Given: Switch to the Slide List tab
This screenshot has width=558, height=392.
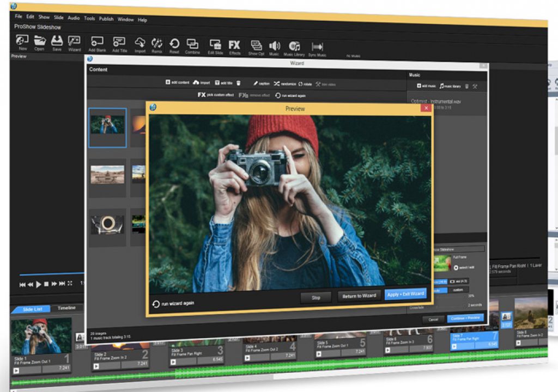Looking at the screenshot, I should [x=32, y=309].
